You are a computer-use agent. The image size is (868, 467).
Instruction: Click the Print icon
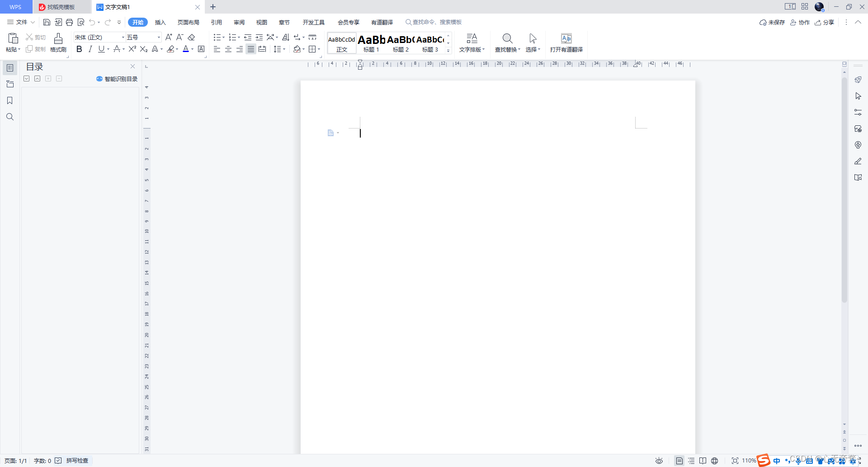click(69, 22)
